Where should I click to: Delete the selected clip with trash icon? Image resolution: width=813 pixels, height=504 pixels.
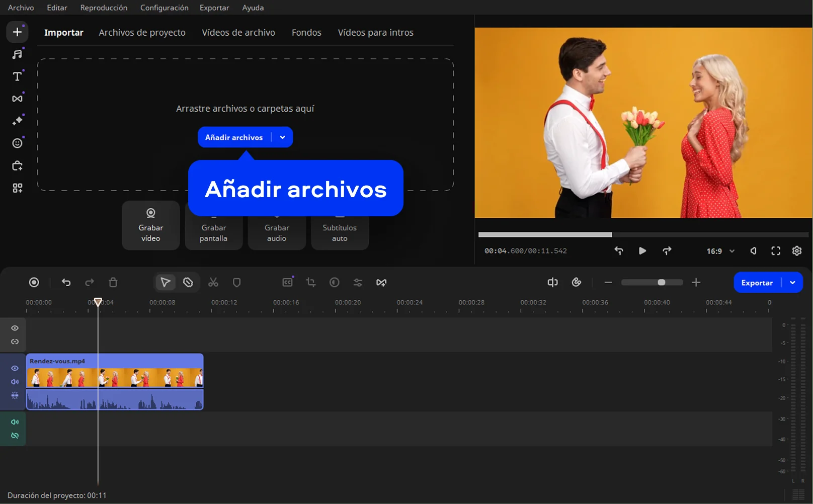coord(113,283)
